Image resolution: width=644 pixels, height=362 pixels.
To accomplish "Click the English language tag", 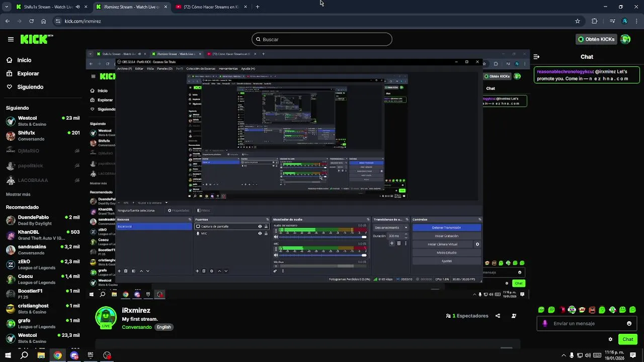I will coord(164,327).
